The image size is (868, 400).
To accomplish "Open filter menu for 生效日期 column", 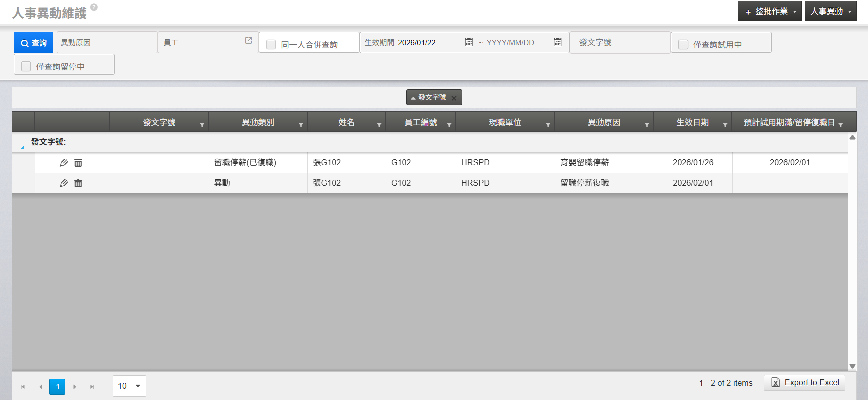I will 725,125.
